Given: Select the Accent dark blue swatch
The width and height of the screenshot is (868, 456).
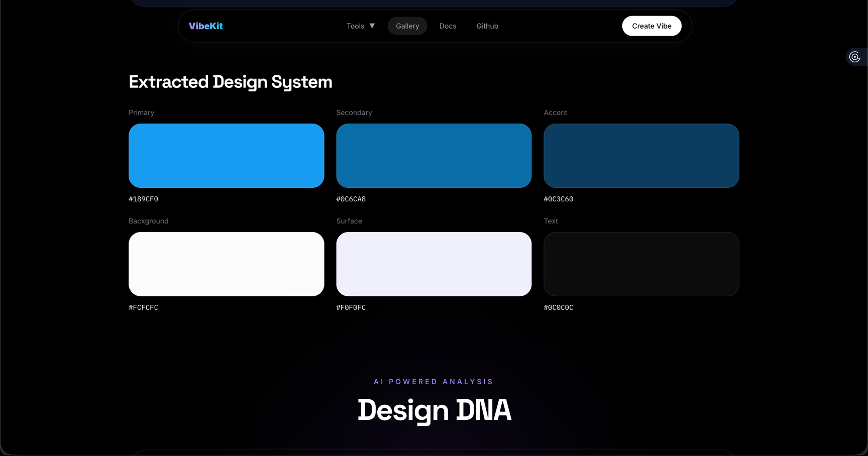Looking at the screenshot, I should pos(641,156).
